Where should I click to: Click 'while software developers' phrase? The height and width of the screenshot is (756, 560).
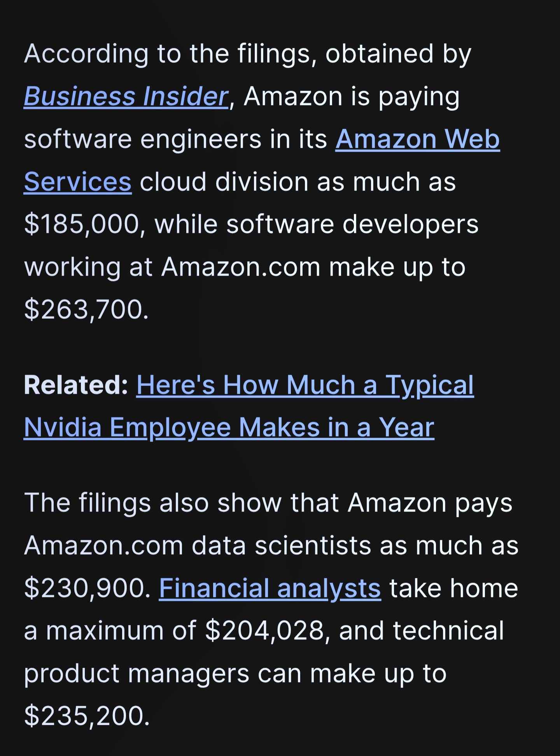coord(316,224)
